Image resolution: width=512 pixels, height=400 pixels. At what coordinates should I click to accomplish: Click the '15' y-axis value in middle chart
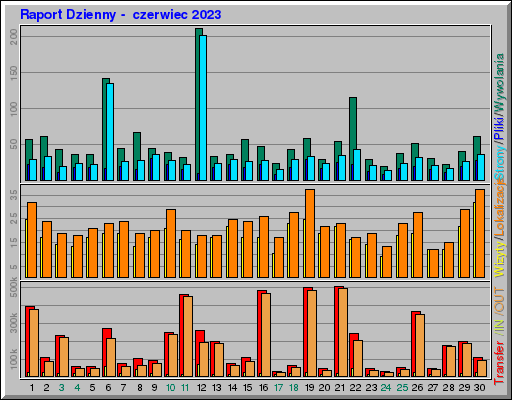pyautogui.click(x=14, y=243)
